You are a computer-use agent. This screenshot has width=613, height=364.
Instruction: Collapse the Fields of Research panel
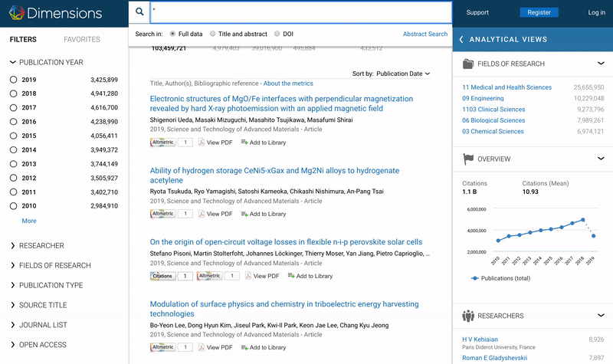tap(601, 64)
